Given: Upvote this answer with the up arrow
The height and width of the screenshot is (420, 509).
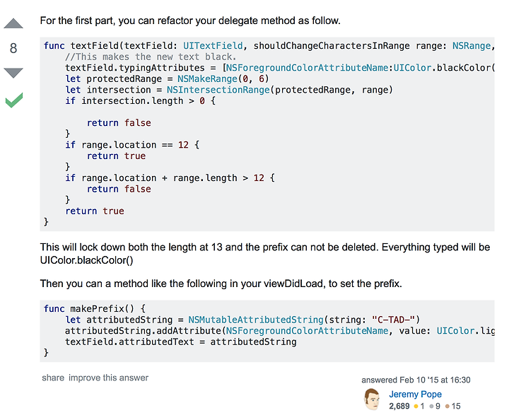Looking at the screenshot, I should coord(13,24).
